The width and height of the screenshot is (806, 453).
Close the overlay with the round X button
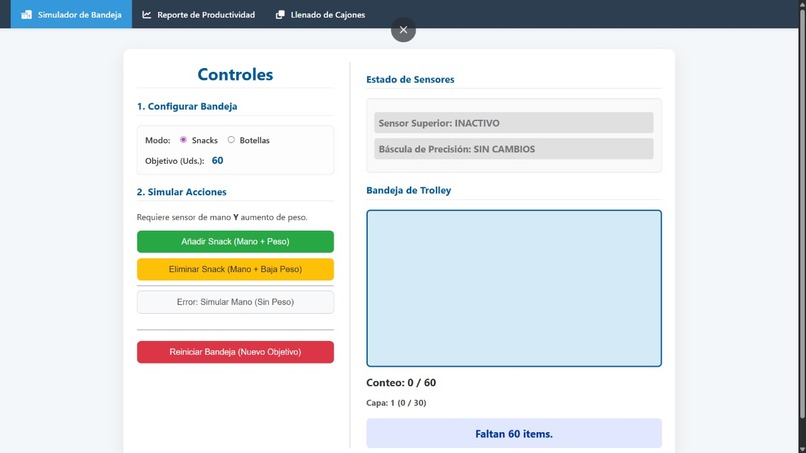(404, 30)
